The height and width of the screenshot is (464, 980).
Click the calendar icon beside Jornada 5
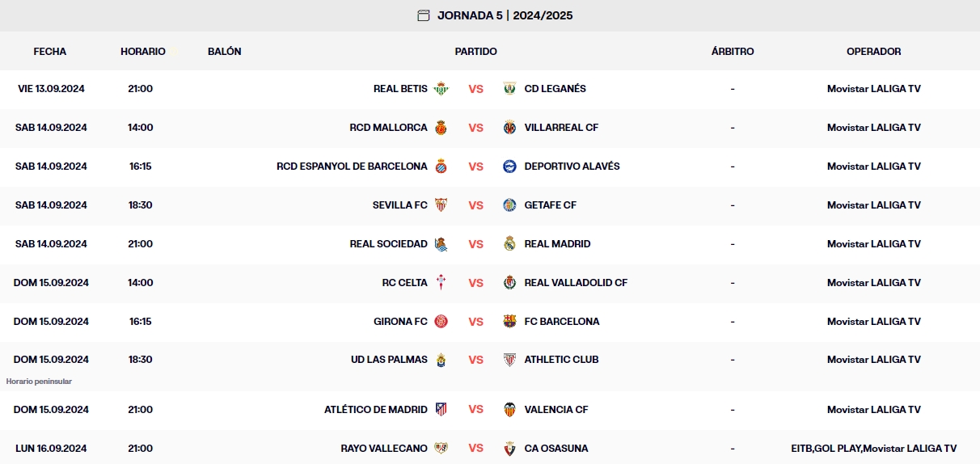(x=424, y=15)
